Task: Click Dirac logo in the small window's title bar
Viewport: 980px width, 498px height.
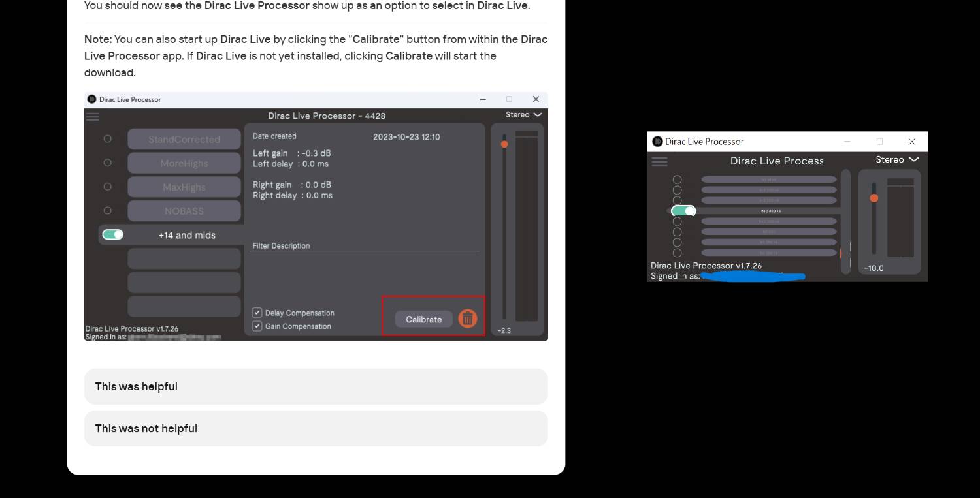Action: click(x=657, y=142)
